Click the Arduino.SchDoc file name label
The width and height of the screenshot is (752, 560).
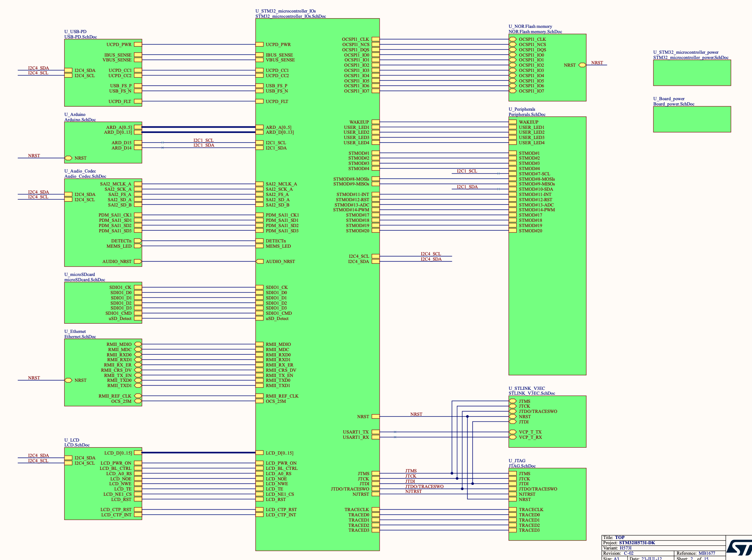point(80,120)
